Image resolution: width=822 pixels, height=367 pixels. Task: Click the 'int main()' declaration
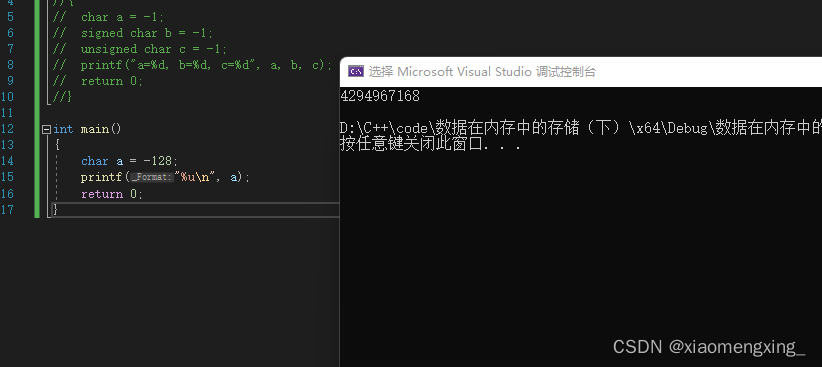click(x=87, y=129)
